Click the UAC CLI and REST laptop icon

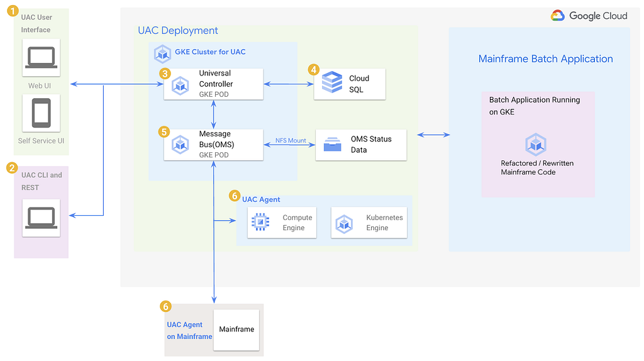[41, 218]
